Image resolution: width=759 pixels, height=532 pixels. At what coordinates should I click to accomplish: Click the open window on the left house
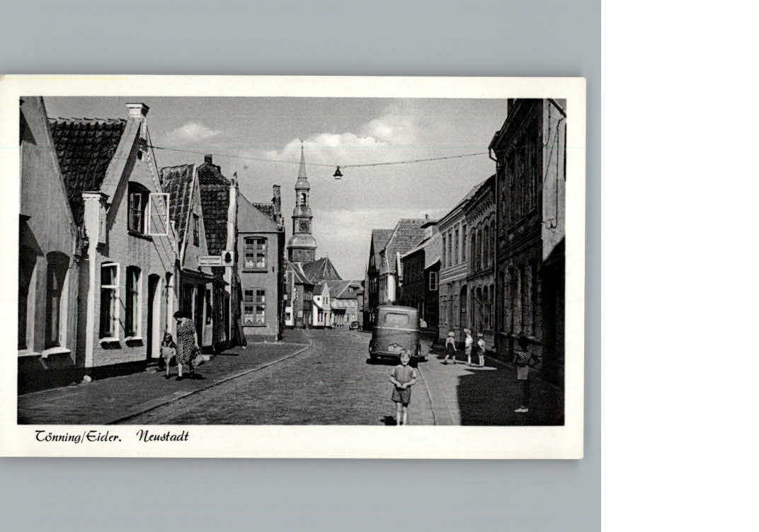coord(157,214)
